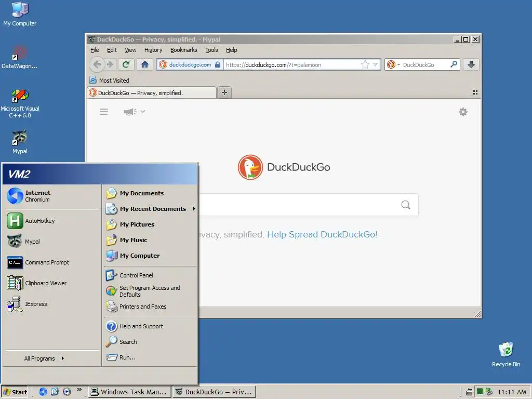532x399 pixels.
Task: Open the Tools menu
Action: pos(211,50)
